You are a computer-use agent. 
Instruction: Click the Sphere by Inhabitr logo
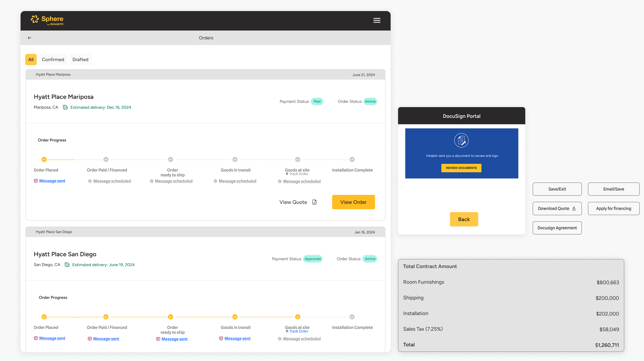click(47, 20)
